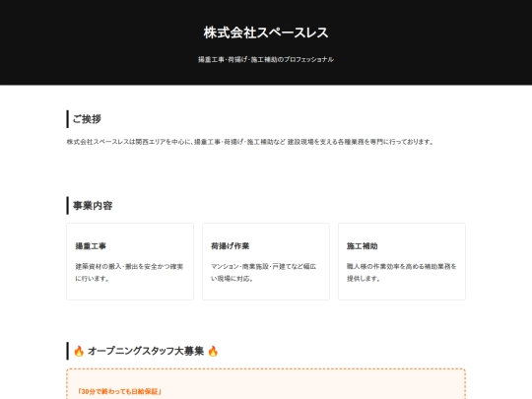Click the オープニングスタッフ大募集 heading
The height and width of the screenshot is (399, 532).
tap(146, 351)
